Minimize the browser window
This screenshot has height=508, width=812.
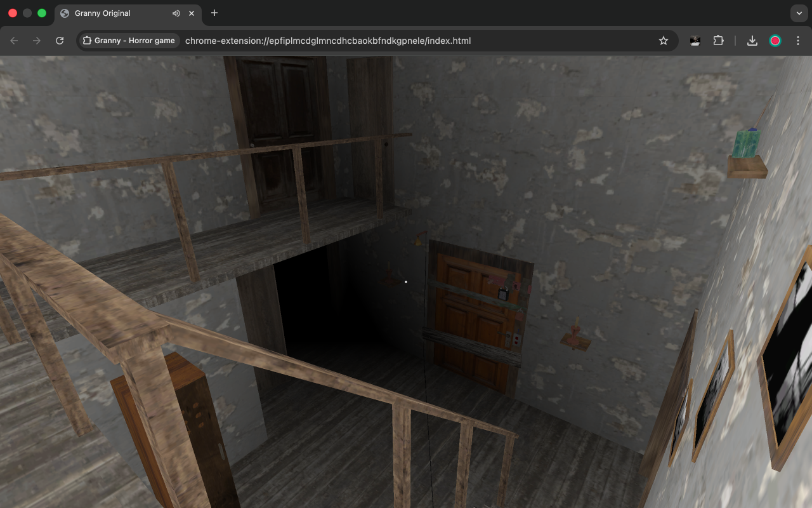click(27, 13)
